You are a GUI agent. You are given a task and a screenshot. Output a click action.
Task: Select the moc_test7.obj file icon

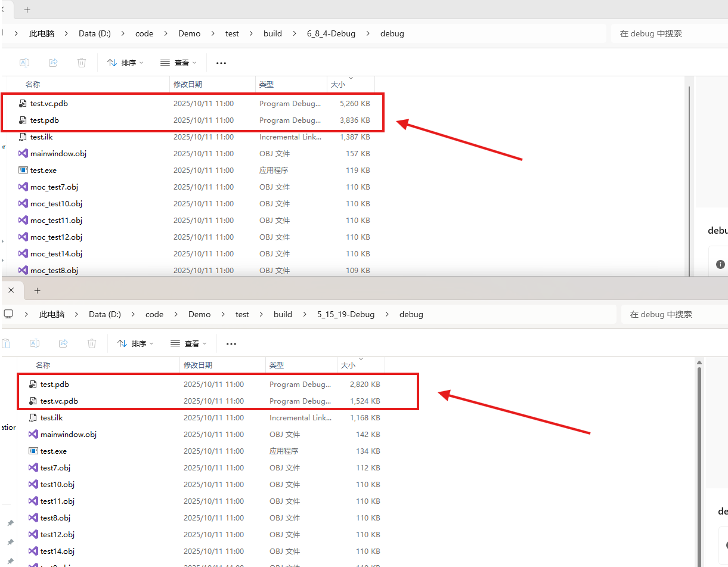[23, 187]
